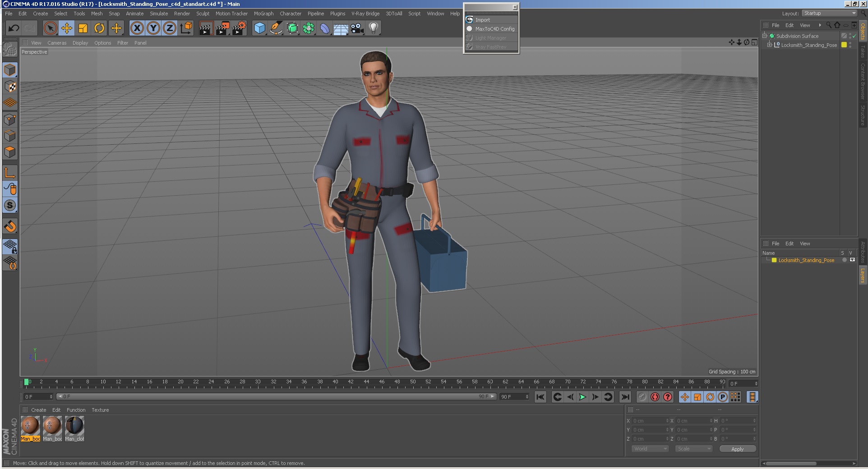868x469 pixels.
Task: Open Material manager Texture menu
Action: point(100,410)
